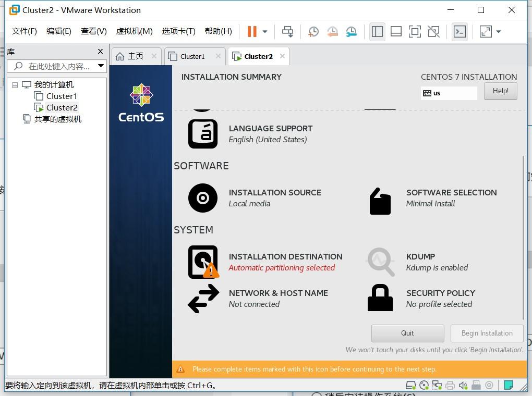Screen dimensions: 532x396
Task: Close the Cluster2 tab
Action: pos(282,56)
